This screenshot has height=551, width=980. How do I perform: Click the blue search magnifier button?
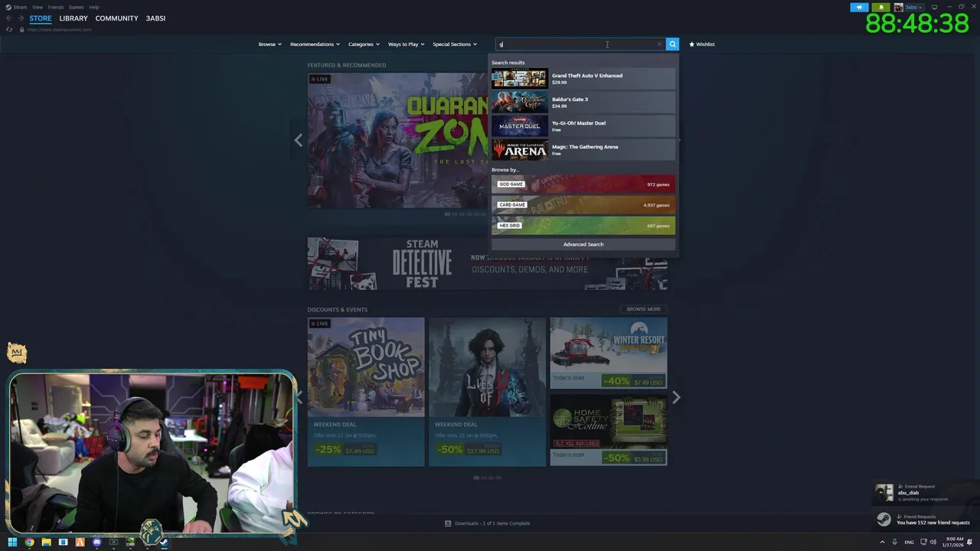click(672, 44)
